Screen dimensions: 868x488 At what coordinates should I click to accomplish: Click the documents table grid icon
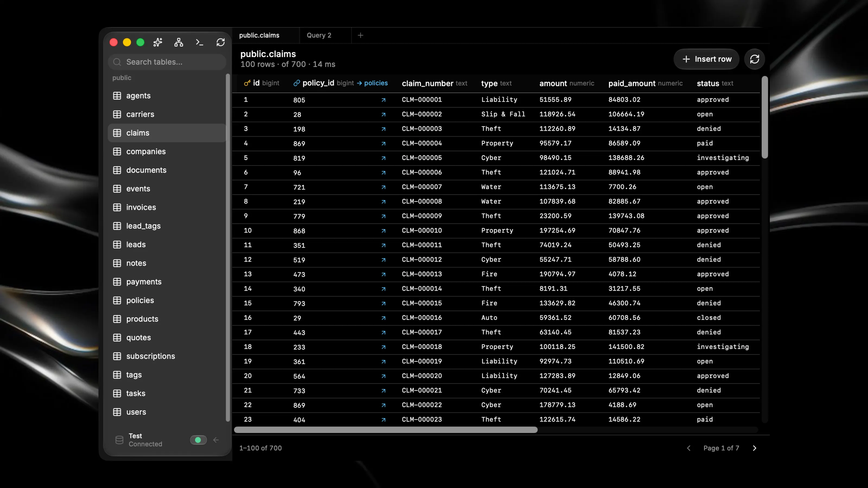(x=117, y=170)
